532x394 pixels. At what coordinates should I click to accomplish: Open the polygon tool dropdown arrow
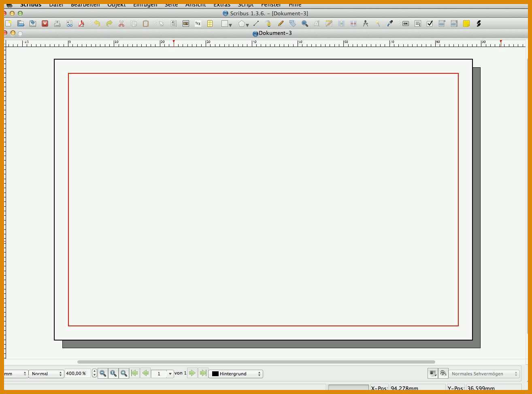tap(247, 25)
